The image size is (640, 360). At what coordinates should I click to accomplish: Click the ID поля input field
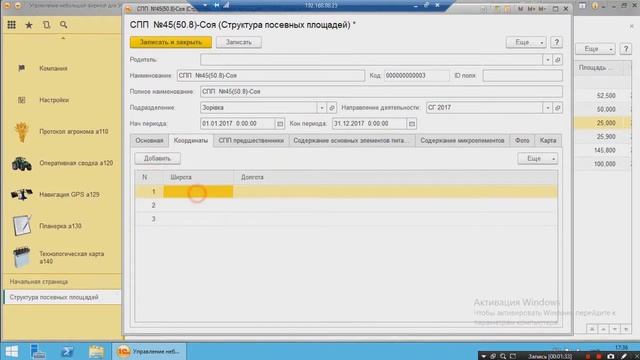pyautogui.click(x=522, y=76)
